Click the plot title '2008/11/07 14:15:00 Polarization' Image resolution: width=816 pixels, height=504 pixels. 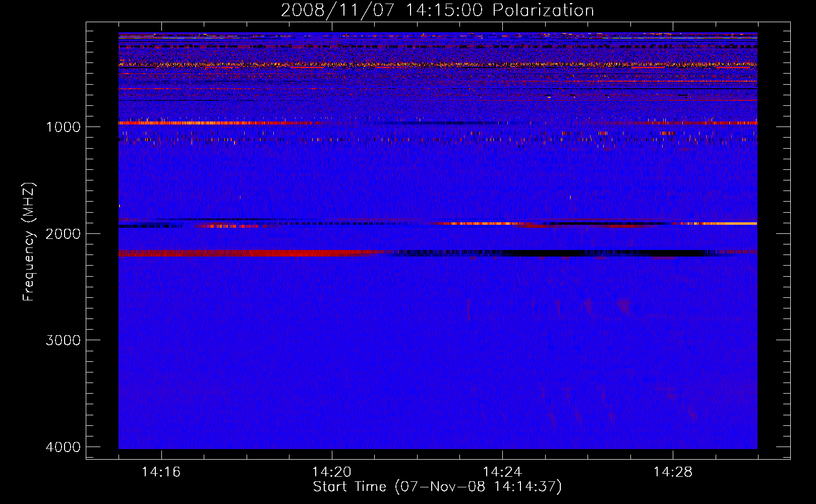coord(437,11)
